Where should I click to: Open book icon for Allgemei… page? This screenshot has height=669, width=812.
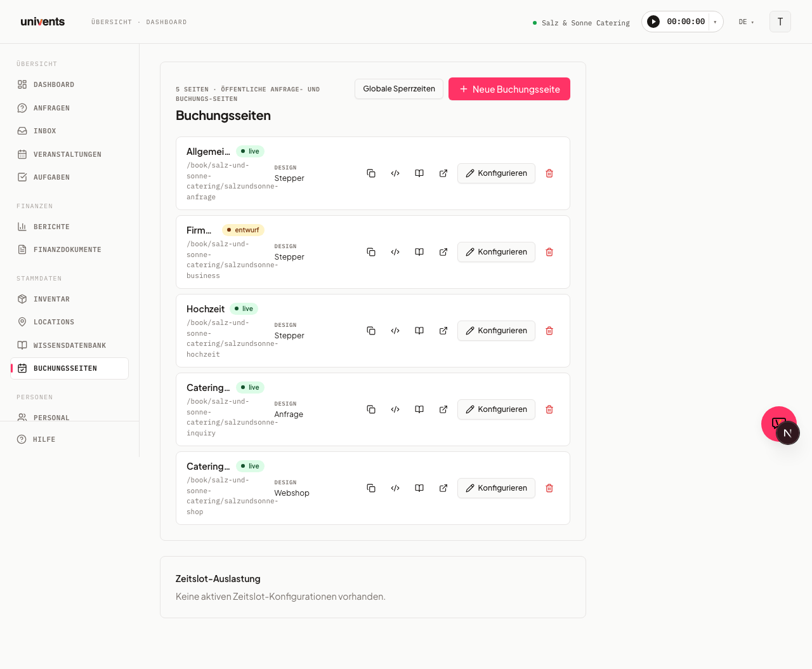point(419,173)
